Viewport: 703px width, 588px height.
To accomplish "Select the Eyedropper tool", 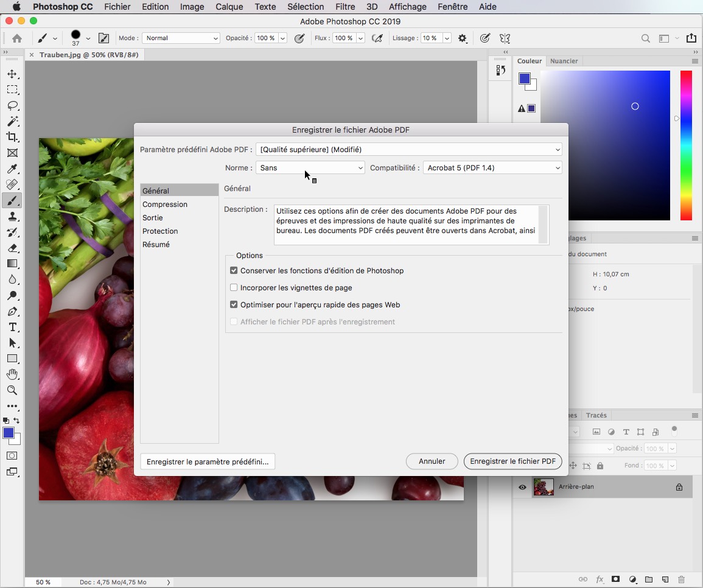I will coord(12,169).
